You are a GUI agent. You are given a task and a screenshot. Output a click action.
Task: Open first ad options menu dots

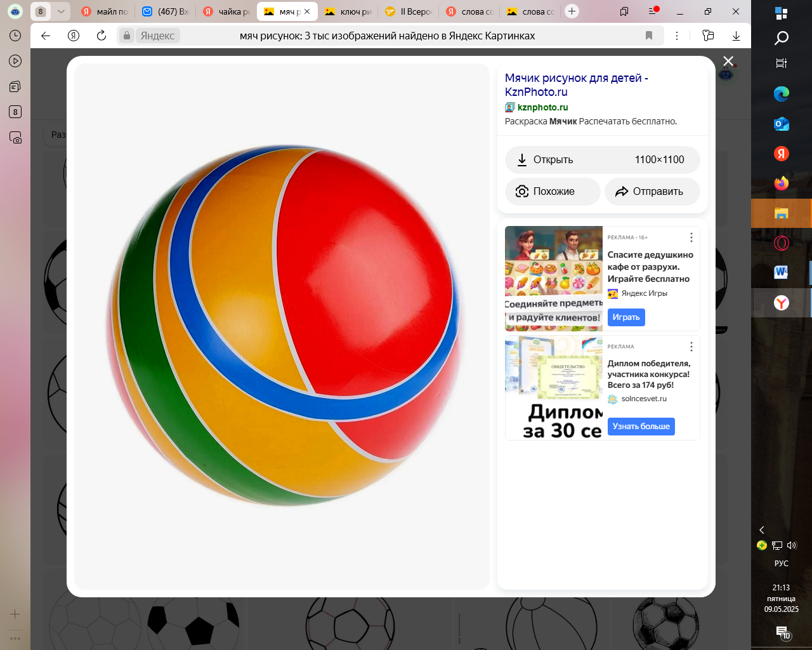pyautogui.click(x=691, y=237)
